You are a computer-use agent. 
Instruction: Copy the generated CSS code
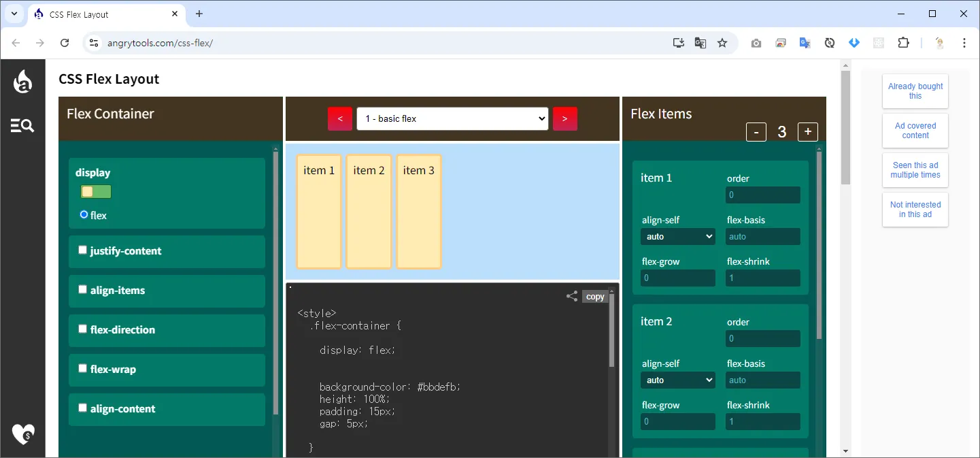595,296
